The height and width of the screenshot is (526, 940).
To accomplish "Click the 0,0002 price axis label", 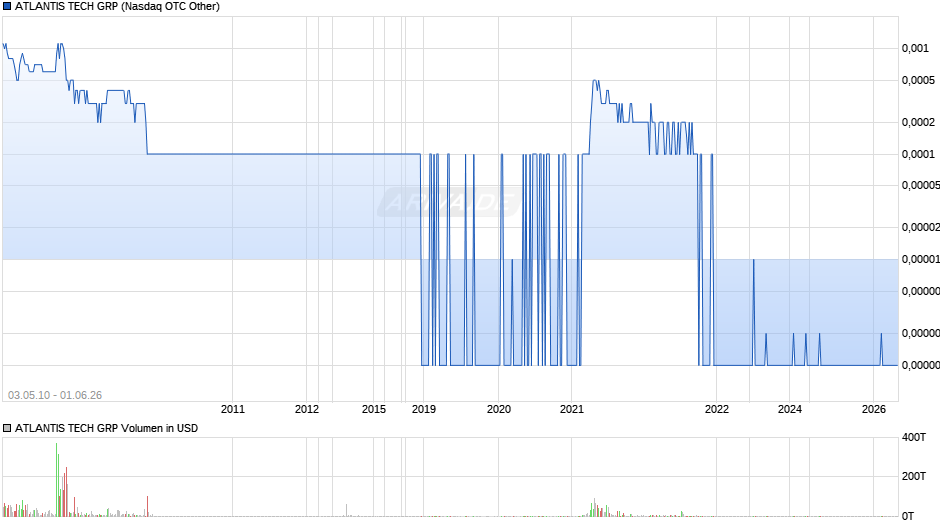I will pyautogui.click(x=918, y=122).
